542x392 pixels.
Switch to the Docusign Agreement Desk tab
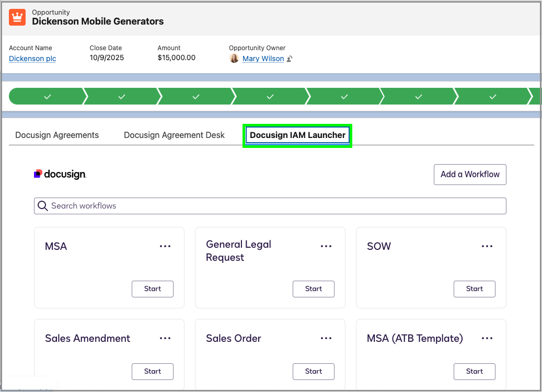174,135
